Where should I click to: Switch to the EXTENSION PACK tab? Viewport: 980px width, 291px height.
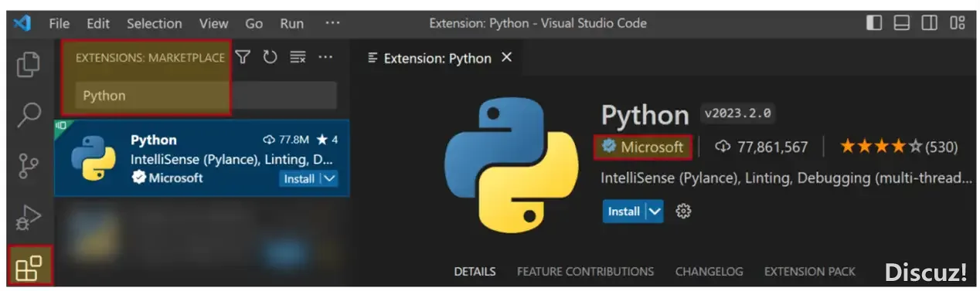[x=810, y=272]
